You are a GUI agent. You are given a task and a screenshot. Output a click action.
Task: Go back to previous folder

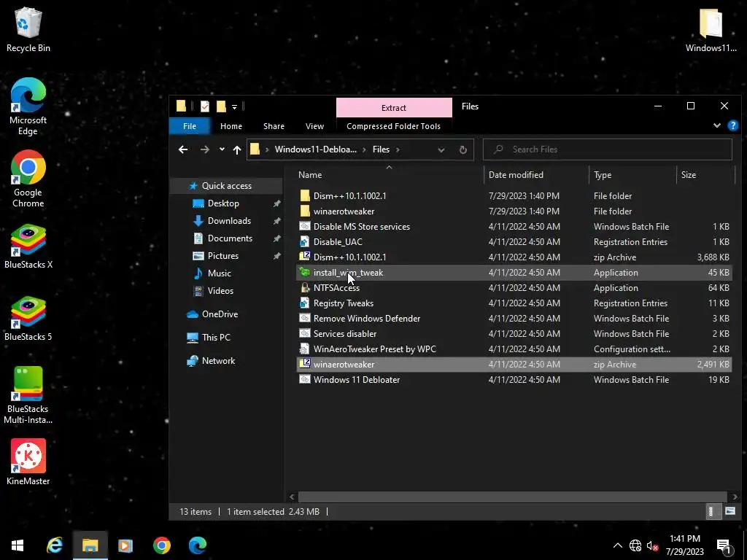pyautogui.click(x=183, y=149)
